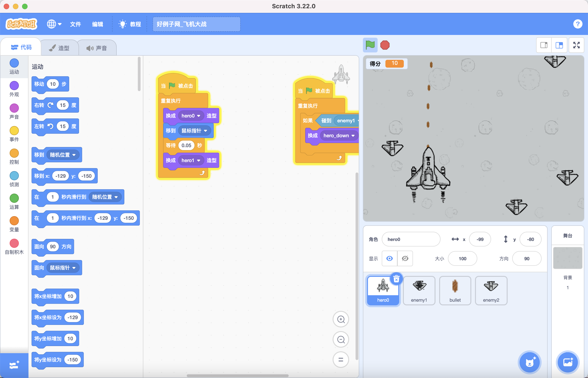The width and height of the screenshot is (588, 378).
Task: Expand 随机位置 dropdown in glide block
Action: [x=105, y=197]
